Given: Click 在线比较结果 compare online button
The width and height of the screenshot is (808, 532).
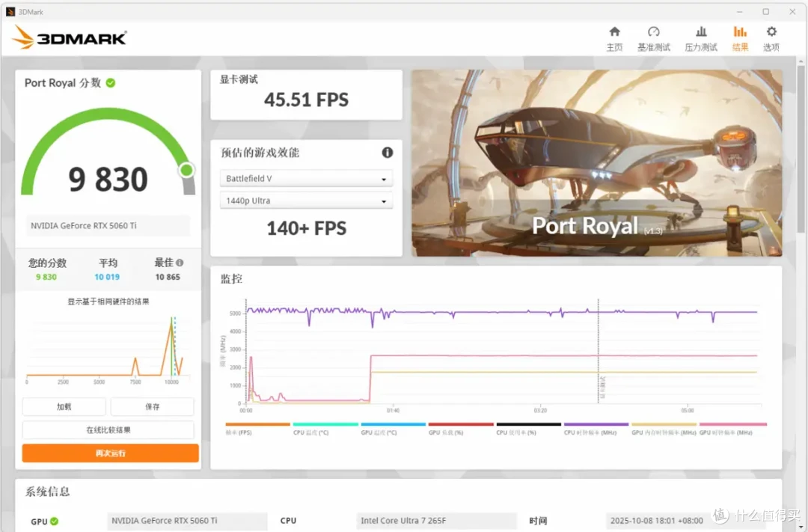Looking at the screenshot, I should 108,430.
